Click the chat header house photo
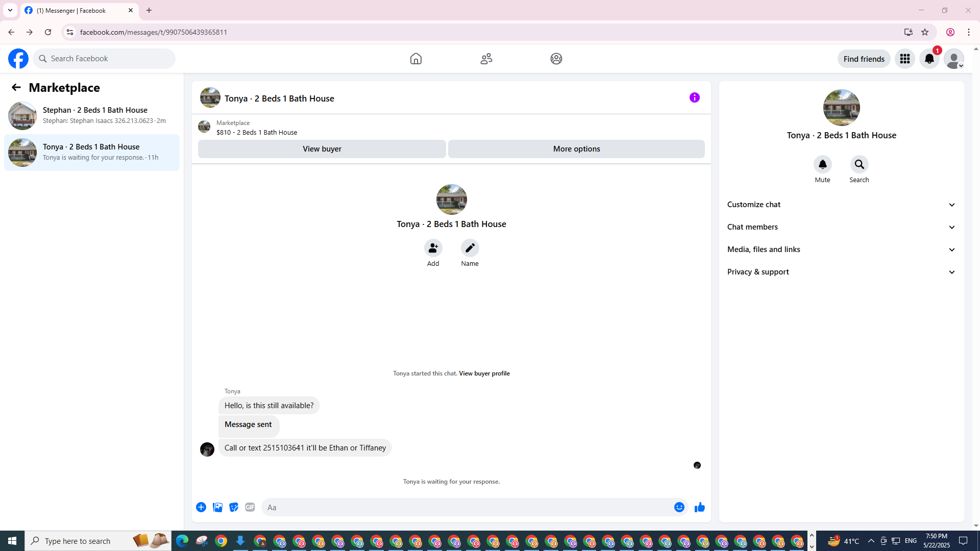The width and height of the screenshot is (980, 551). click(210, 97)
